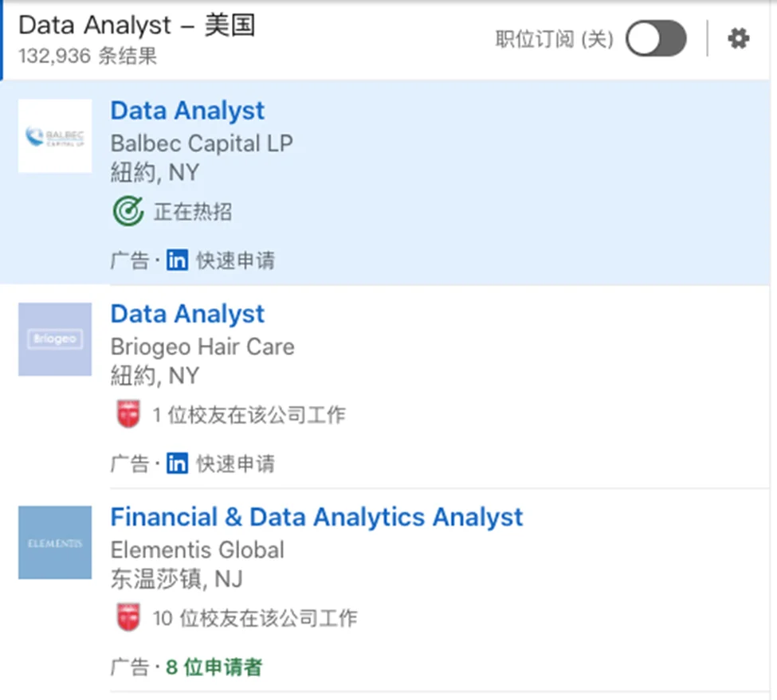Click the school crest icon beside 1 位校友
The width and height of the screenshot is (777, 700).
(128, 415)
